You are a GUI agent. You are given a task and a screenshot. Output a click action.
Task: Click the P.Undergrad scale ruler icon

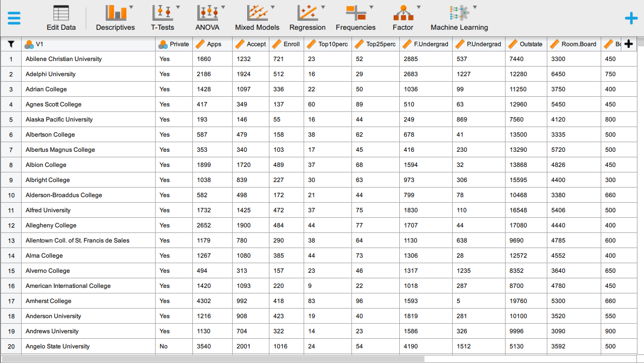(460, 44)
